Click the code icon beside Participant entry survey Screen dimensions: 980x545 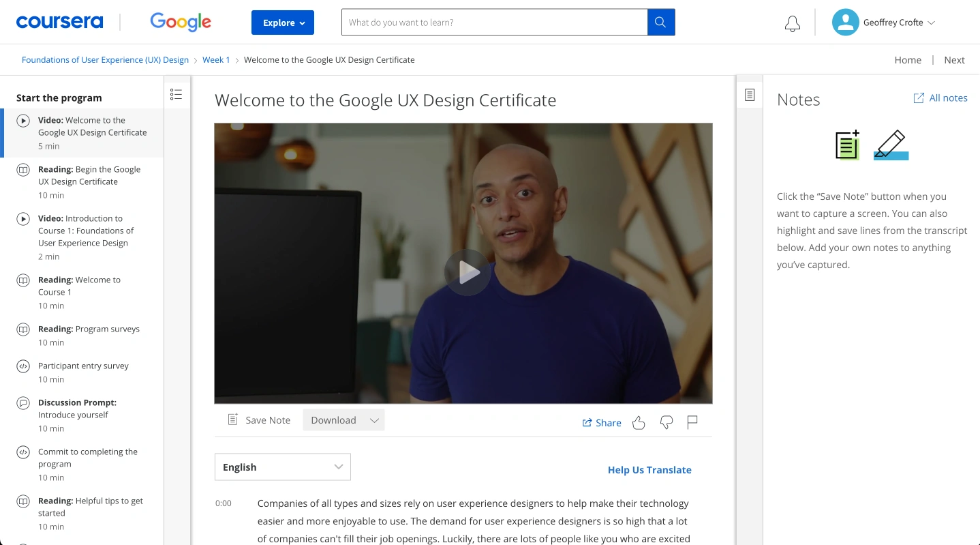click(x=23, y=366)
